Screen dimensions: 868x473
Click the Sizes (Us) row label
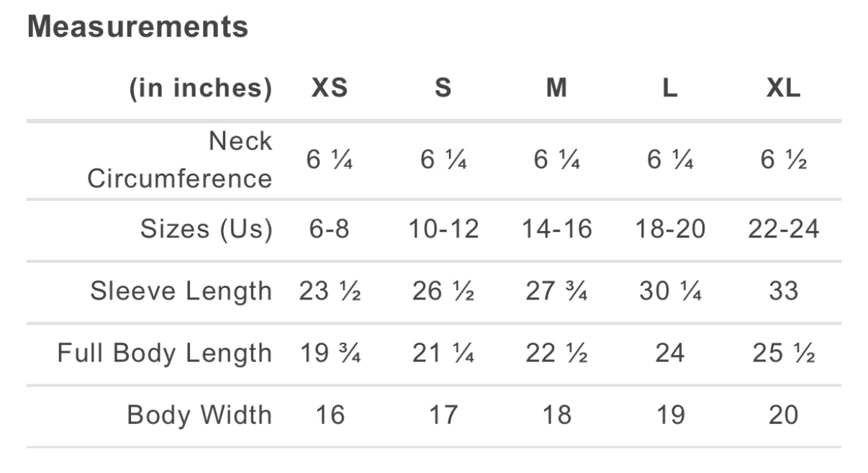[207, 230]
